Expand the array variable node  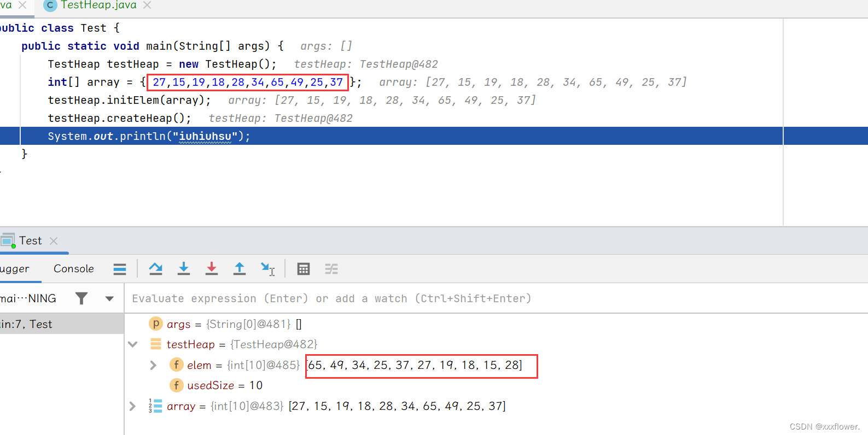(x=132, y=406)
